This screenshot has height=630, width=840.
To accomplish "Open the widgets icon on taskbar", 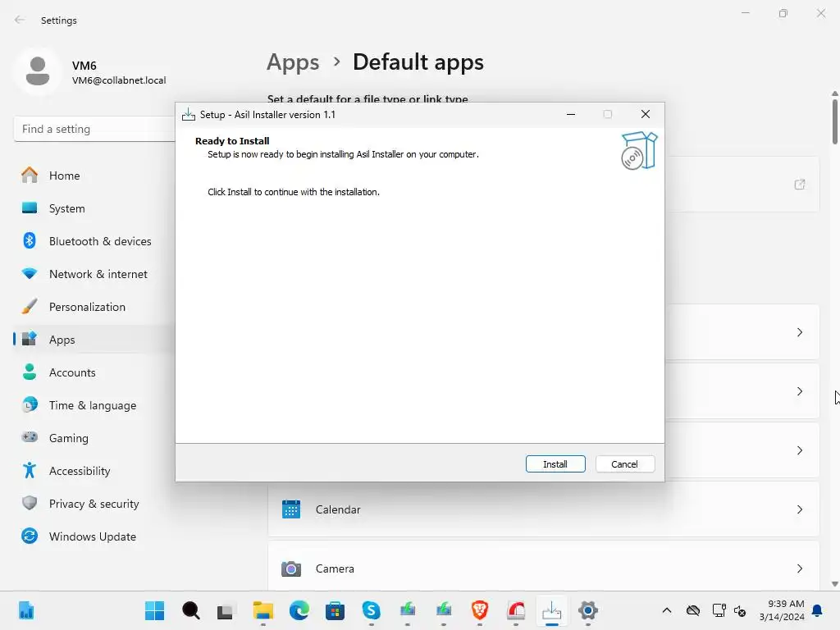I will 26,610.
